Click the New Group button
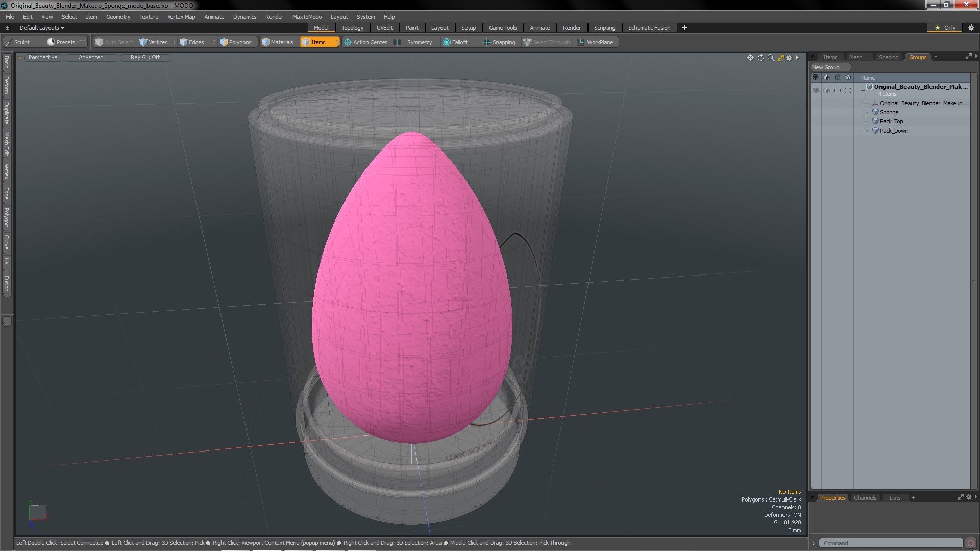 [x=830, y=67]
